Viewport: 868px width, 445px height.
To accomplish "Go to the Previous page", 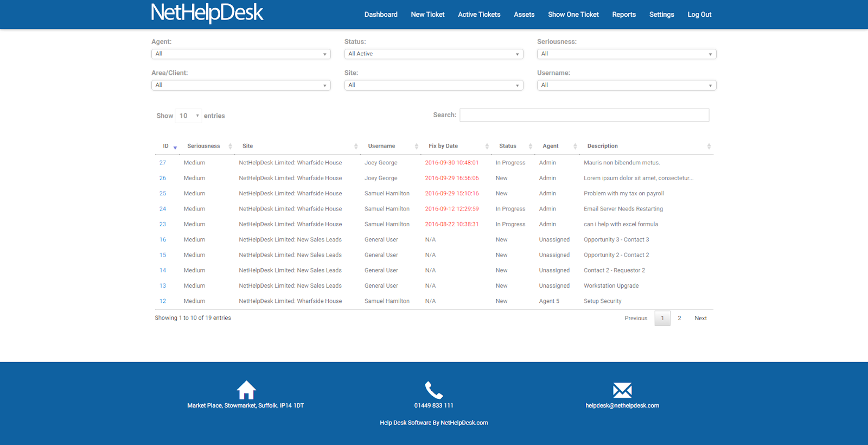I will [636, 318].
